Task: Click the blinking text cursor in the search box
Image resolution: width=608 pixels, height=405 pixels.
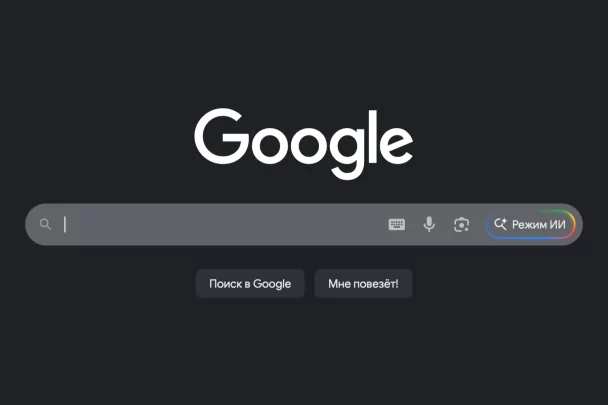Action: click(x=65, y=224)
